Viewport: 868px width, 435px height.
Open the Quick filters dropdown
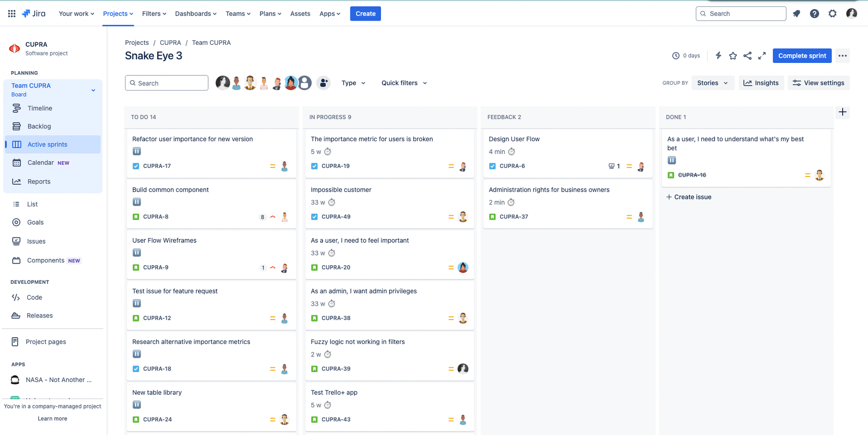(x=404, y=83)
